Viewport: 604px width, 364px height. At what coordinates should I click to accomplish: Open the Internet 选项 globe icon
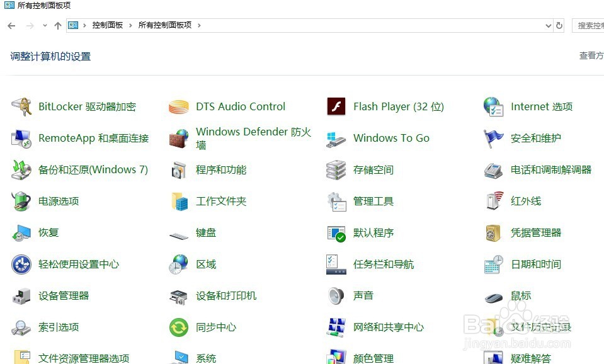493,106
